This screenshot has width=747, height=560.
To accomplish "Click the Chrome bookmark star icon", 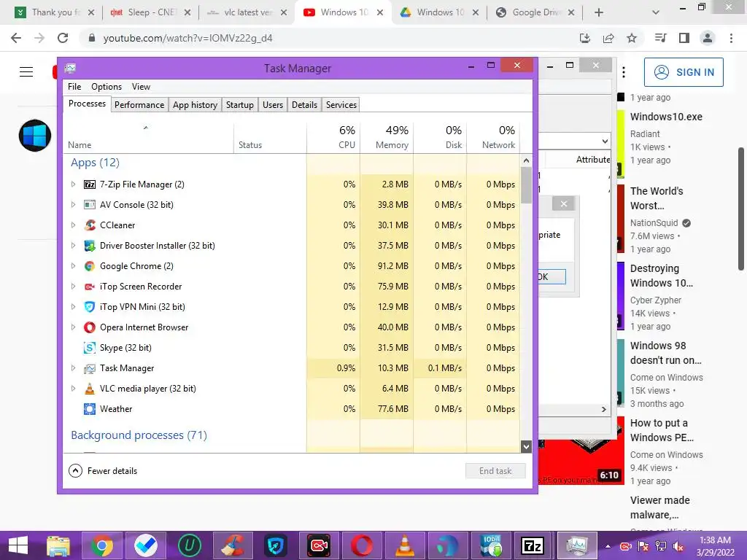I will coord(632,38).
